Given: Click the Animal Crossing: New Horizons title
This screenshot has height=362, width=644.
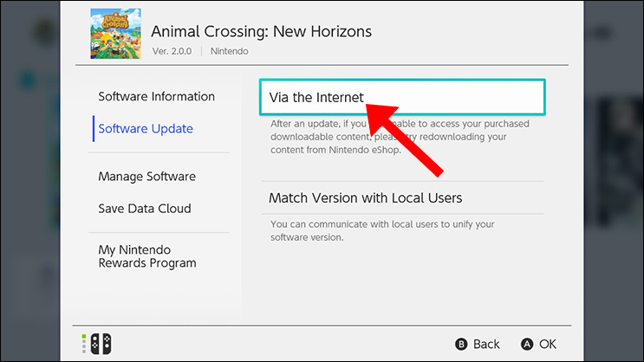Looking at the screenshot, I should 261,31.
